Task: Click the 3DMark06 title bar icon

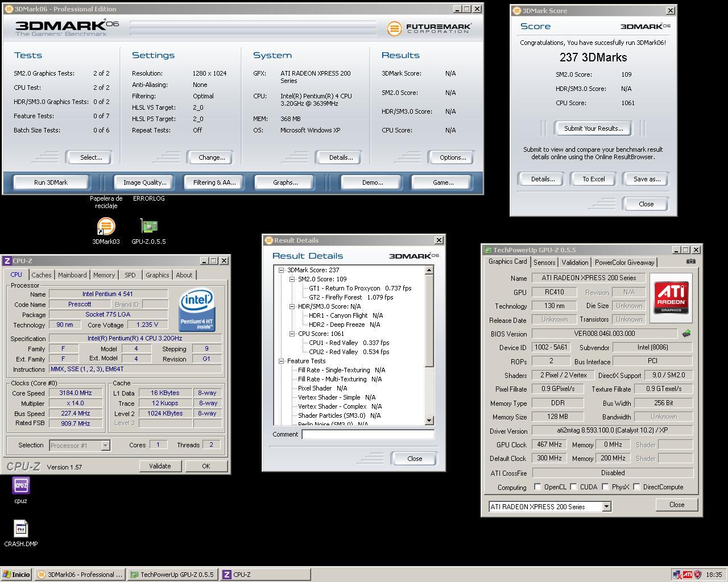Action: coord(9,9)
